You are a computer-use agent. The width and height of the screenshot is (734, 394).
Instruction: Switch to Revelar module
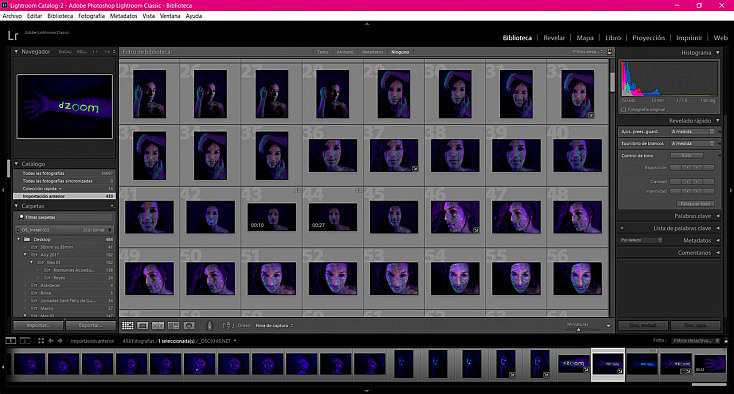(x=554, y=38)
